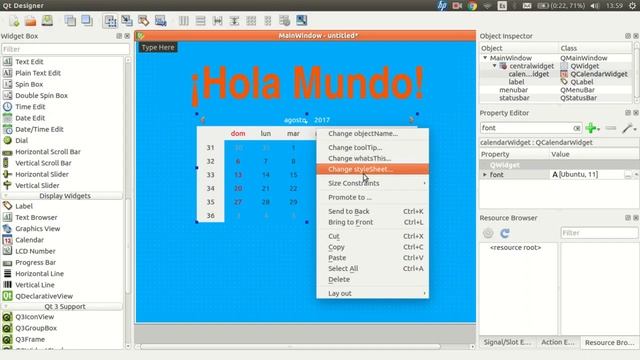
Task: Open the volume indicator in top panel
Action: click(595, 6)
